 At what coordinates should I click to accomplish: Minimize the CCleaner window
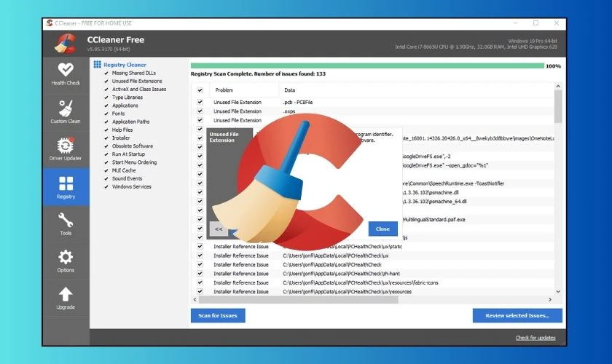click(516, 23)
